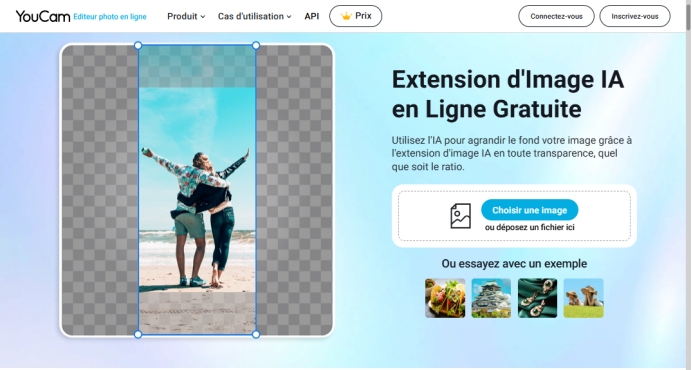The height and width of the screenshot is (370, 692).
Task: Click the beach couple photo in preview
Action: 197,190
